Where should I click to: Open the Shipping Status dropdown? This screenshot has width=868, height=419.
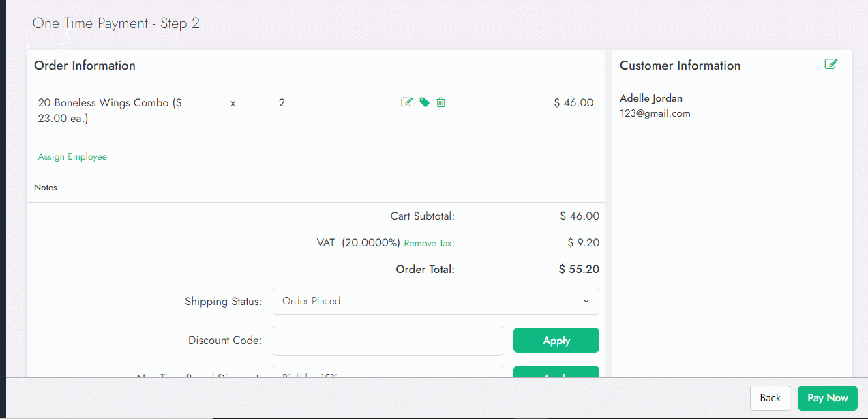[x=436, y=301]
